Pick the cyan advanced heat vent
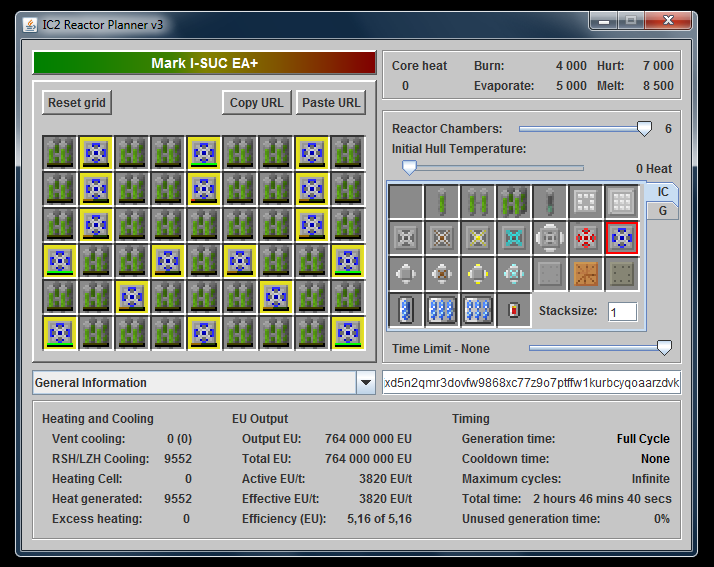The width and height of the screenshot is (714, 567). coord(513,239)
